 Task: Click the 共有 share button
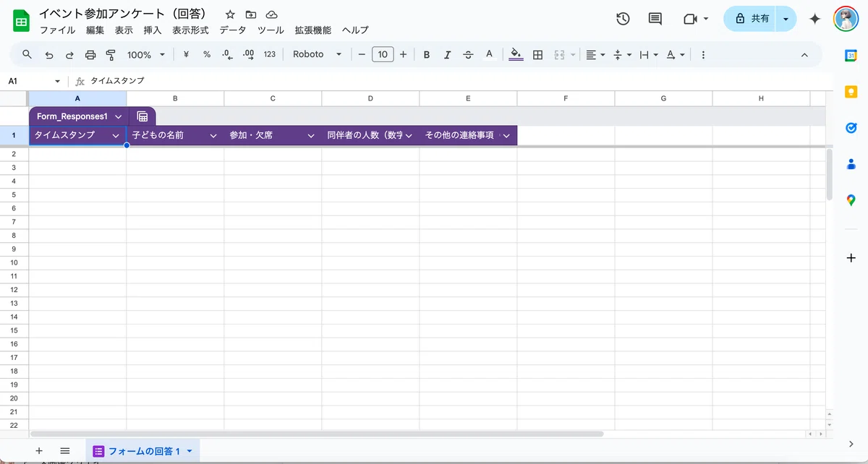tap(750, 19)
